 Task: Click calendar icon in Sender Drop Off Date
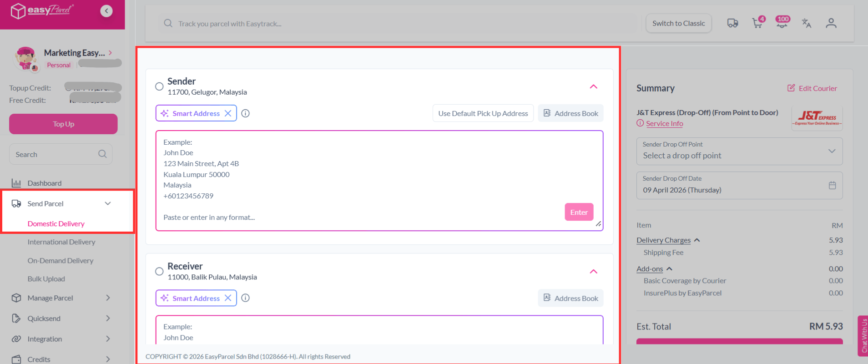click(x=832, y=185)
